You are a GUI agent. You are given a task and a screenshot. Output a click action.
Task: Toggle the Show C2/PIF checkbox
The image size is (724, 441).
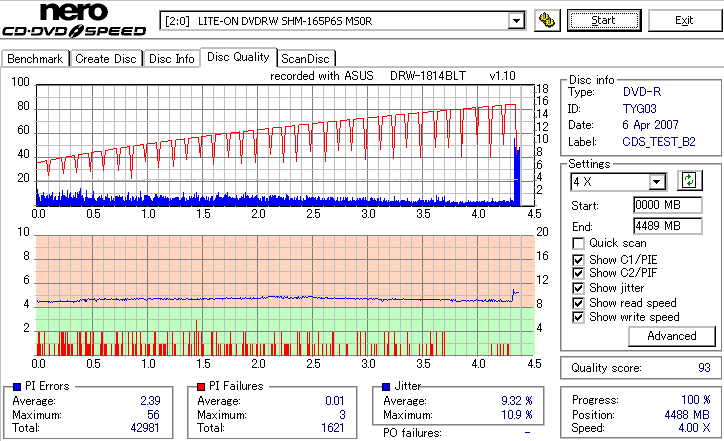coord(578,273)
